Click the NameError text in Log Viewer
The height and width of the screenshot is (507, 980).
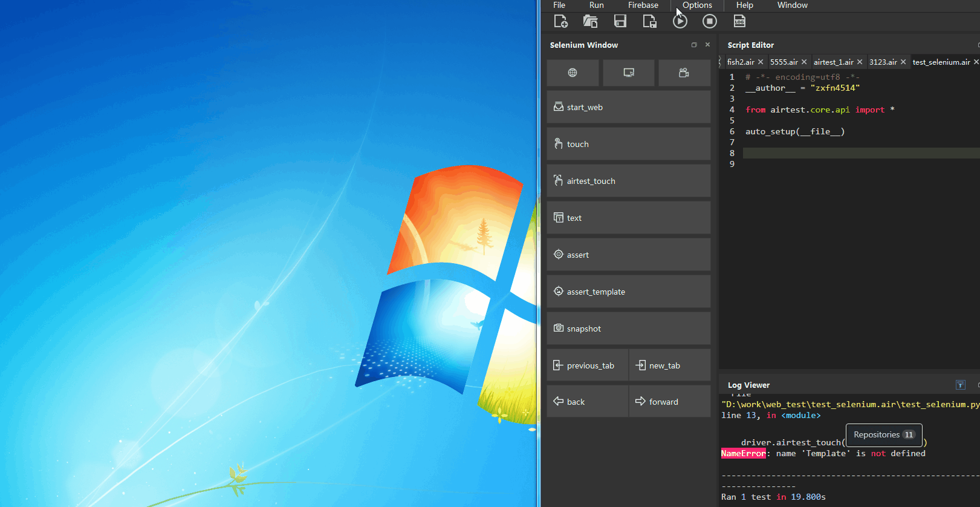[743, 453]
